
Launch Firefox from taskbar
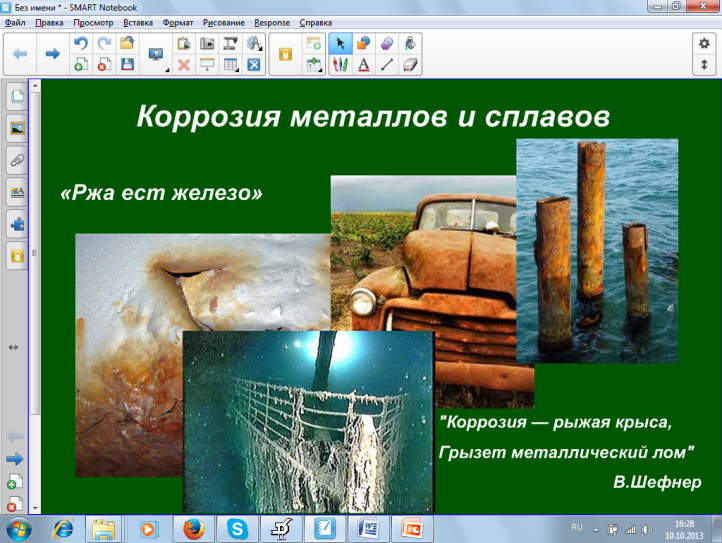[194, 529]
